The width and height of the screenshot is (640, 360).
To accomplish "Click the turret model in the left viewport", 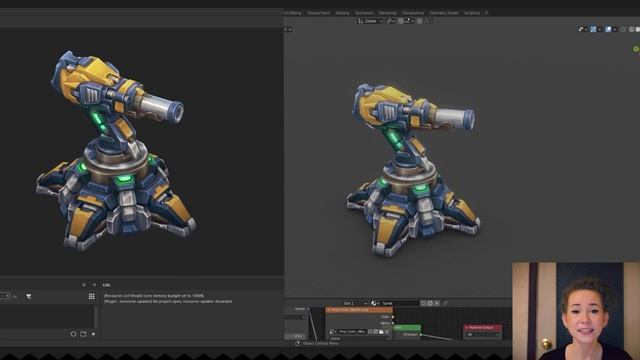I will coord(116,151).
